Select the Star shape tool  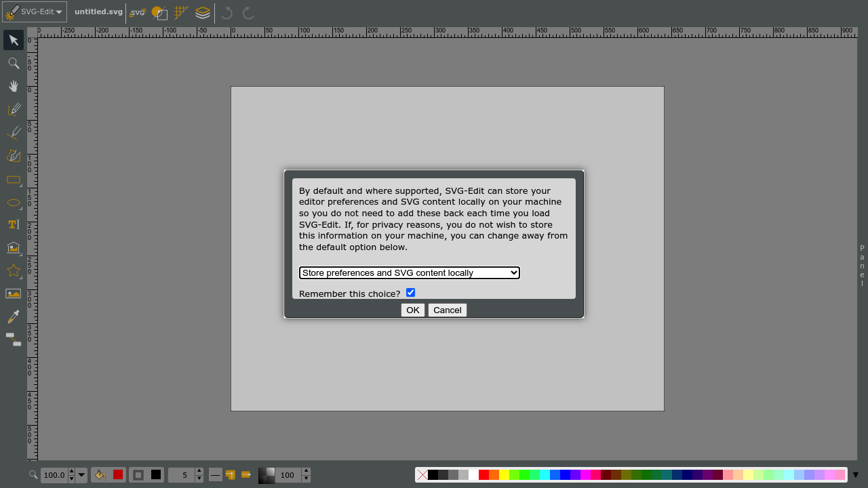click(14, 270)
